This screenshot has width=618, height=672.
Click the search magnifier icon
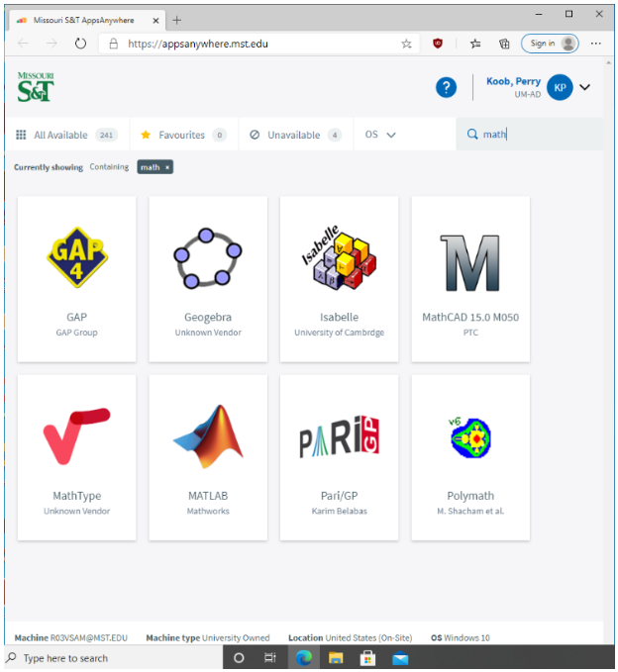tap(472, 135)
